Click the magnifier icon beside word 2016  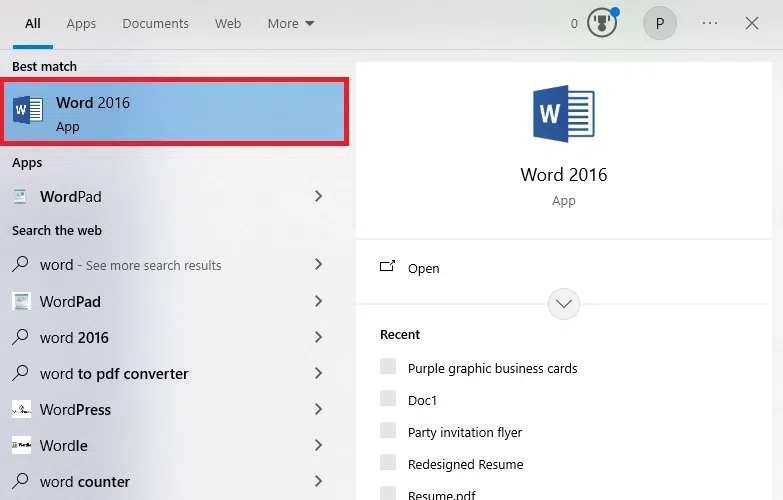click(20, 337)
